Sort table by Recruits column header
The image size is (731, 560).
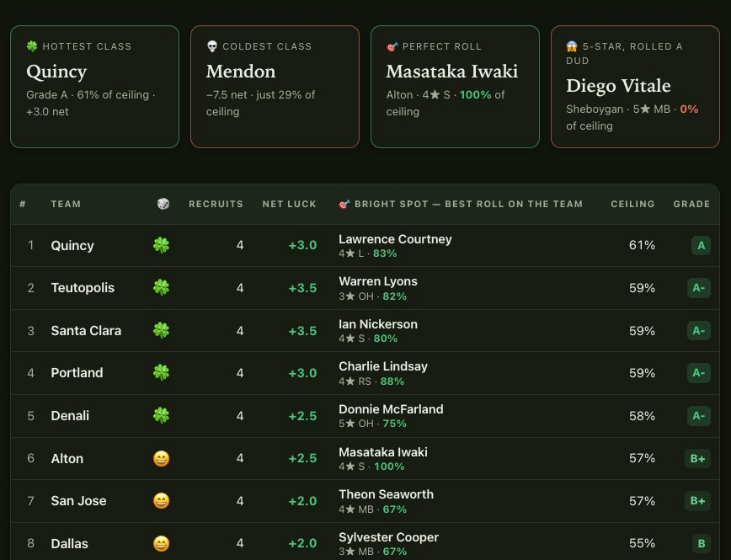[216, 204]
